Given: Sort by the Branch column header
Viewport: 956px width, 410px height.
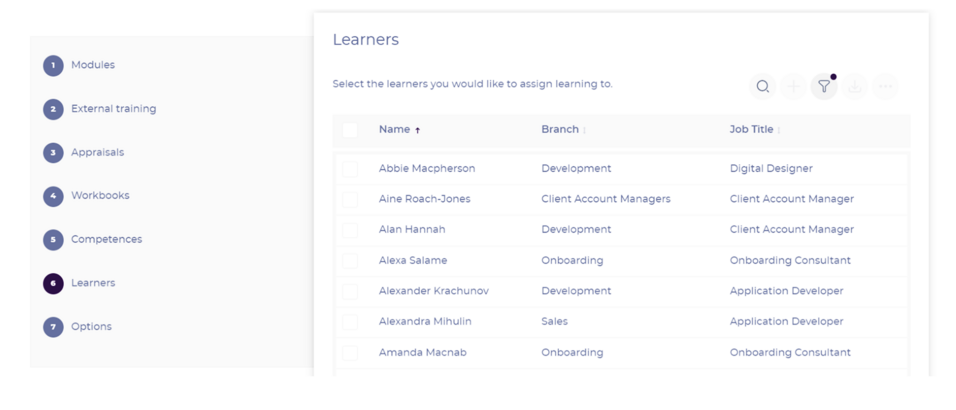Looking at the screenshot, I should point(560,130).
